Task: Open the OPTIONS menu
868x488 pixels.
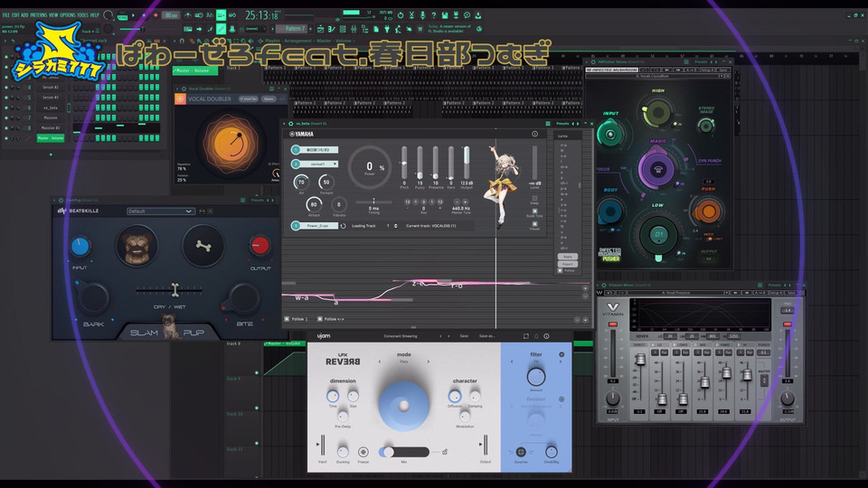Action: click(x=68, y=15)
